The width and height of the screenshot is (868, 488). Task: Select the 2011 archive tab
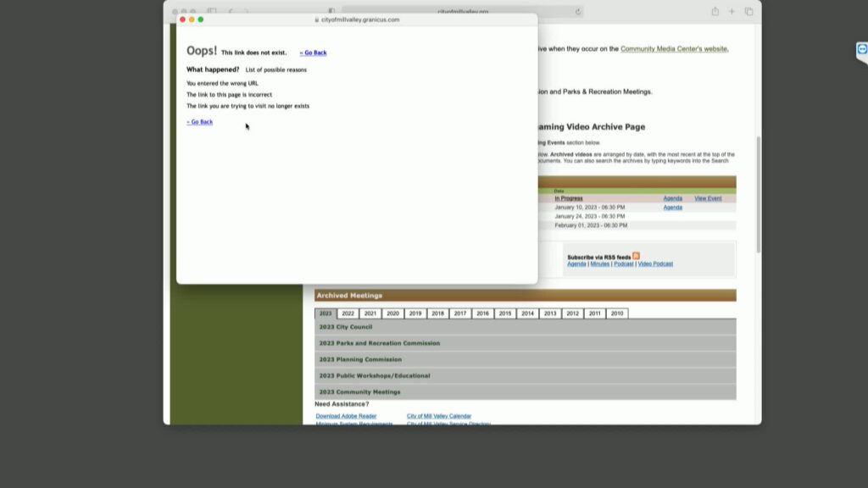594,313
